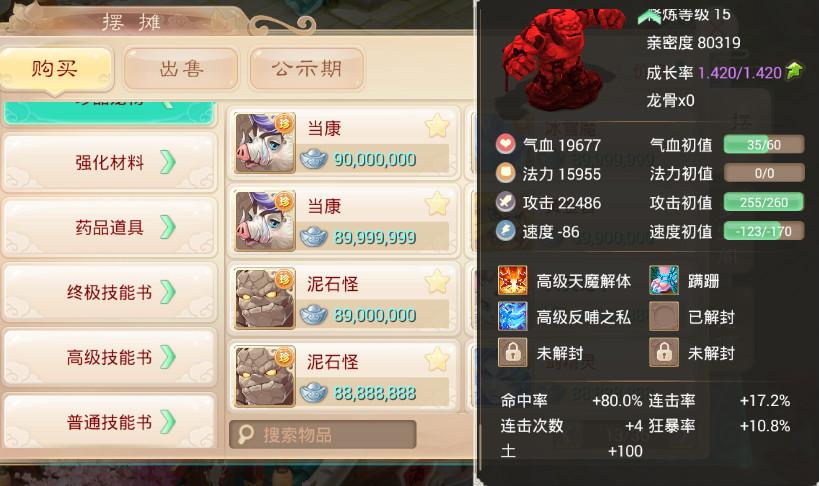Viewport: 819px width, 486px height.
Task: Click the 攻击初值 255/260 progress bar
Action: (764, 202)
